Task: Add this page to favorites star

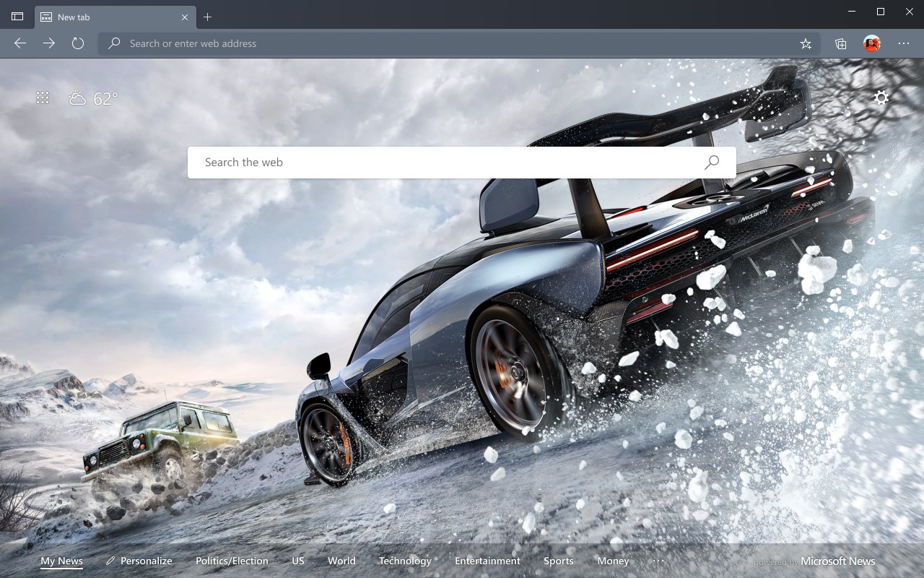Action: (806, 43)
